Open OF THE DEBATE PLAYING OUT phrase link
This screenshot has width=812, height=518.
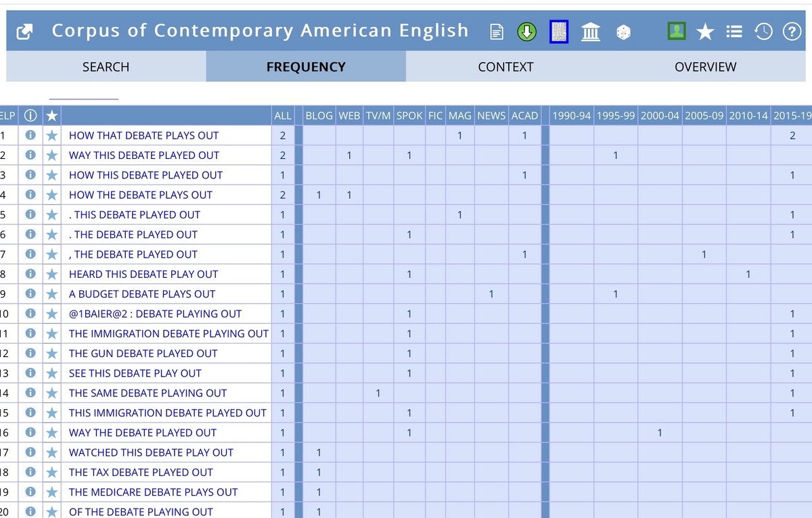(141, 512)
